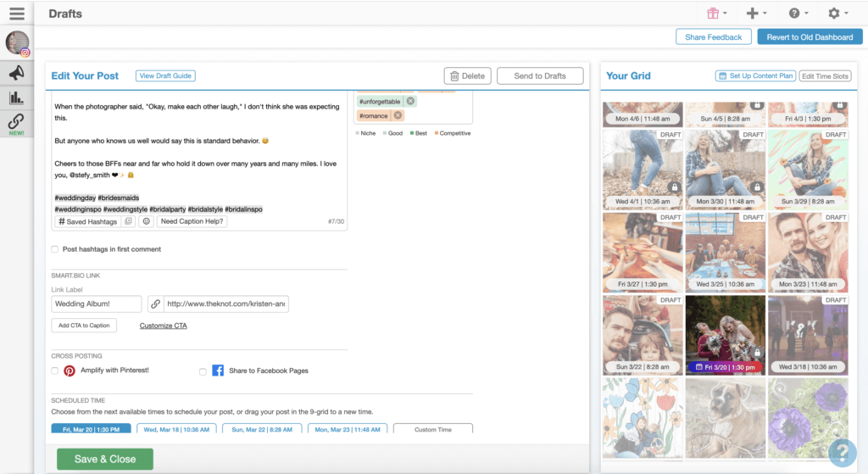Open the plus add-new dropdown
This screenshot has height=474, width=868.
(756, 14)
